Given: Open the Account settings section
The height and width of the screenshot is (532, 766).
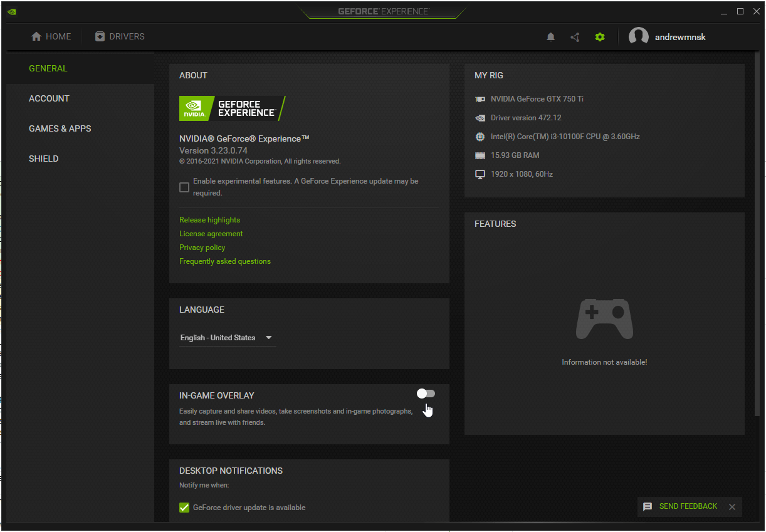Looking at the screenshot, I should (49, 98).
